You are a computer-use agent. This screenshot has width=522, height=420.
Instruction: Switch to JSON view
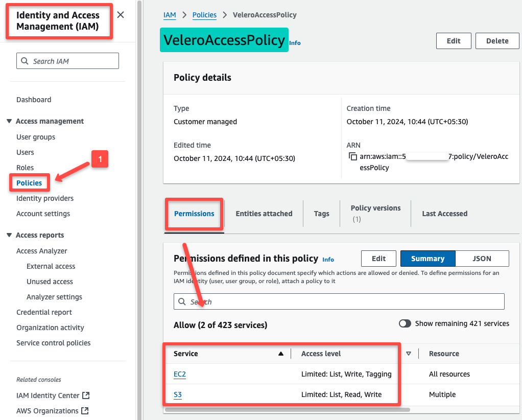click(482, 259)
